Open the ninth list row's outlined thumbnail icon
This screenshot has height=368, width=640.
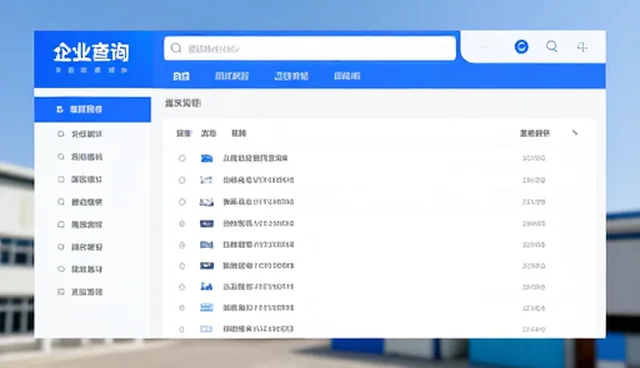[x=207, y=329]
